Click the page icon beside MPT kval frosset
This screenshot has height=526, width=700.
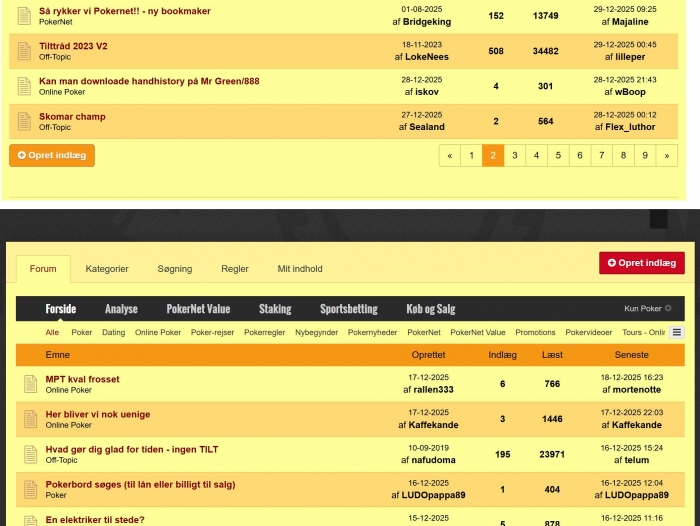30,384
